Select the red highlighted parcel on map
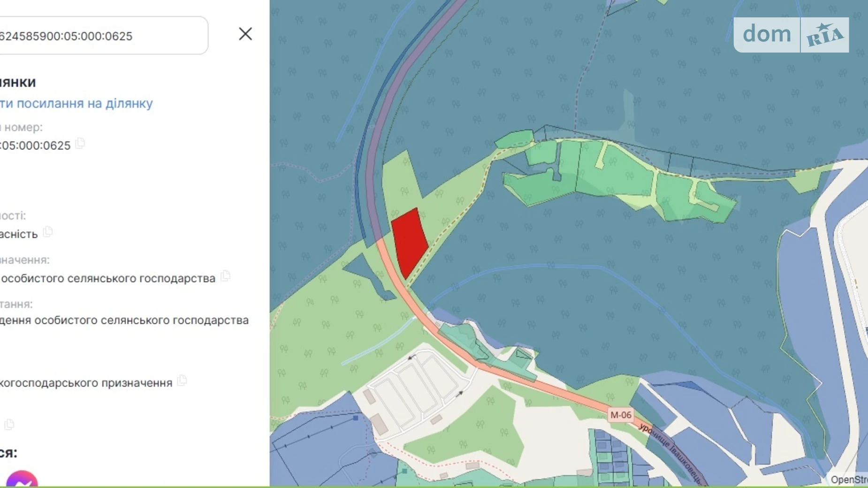The image size is (868, 488). click(x=409, y=242)
